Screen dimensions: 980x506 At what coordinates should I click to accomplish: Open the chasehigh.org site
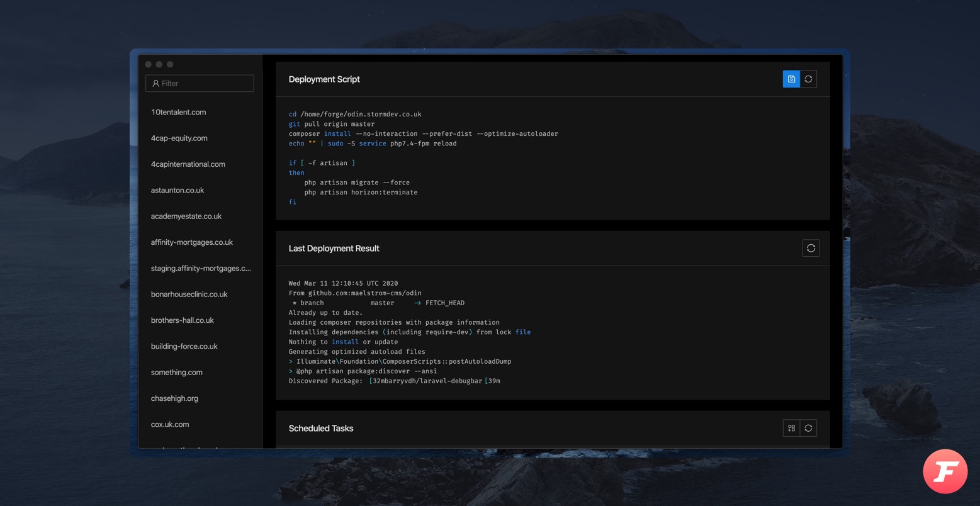[174, 398]
